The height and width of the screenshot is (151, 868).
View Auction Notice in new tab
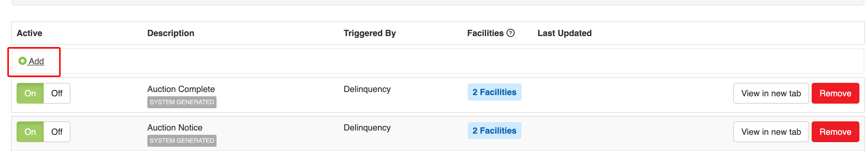[x=771, y=132]
